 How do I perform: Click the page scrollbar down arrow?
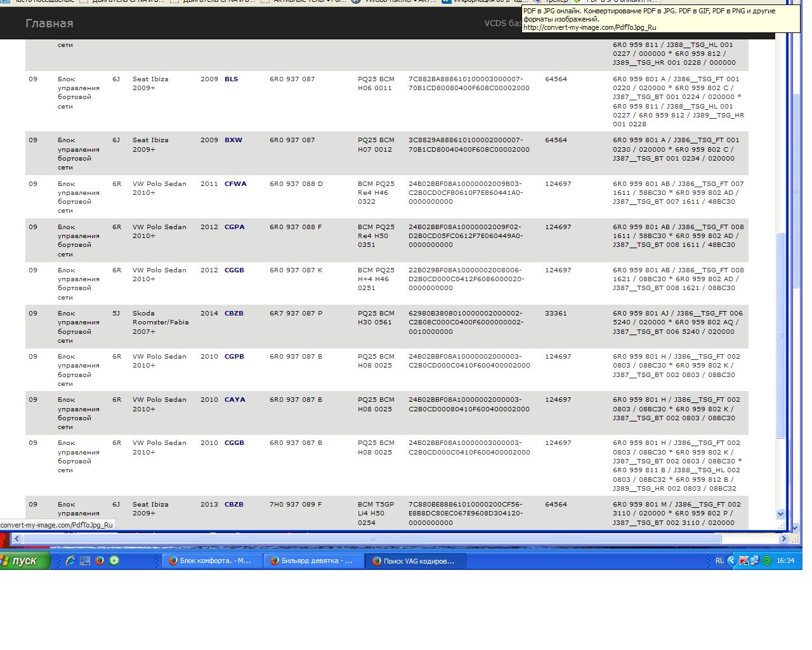[x=780, y=514]
